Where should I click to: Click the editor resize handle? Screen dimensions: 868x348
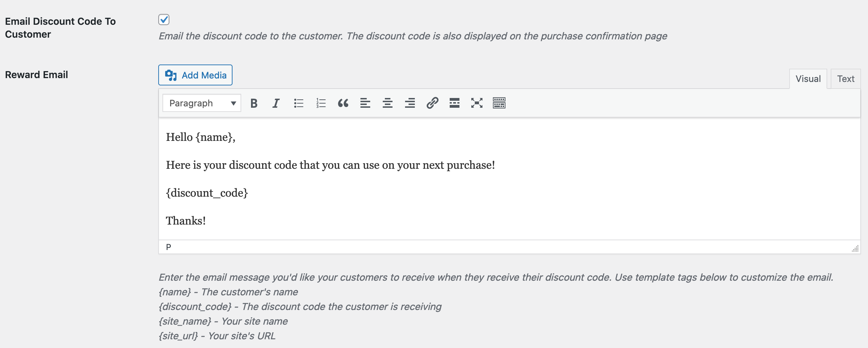(855, 248)
